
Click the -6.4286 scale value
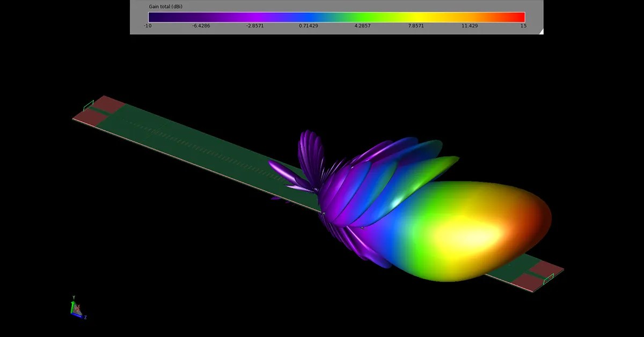[201, 26]
